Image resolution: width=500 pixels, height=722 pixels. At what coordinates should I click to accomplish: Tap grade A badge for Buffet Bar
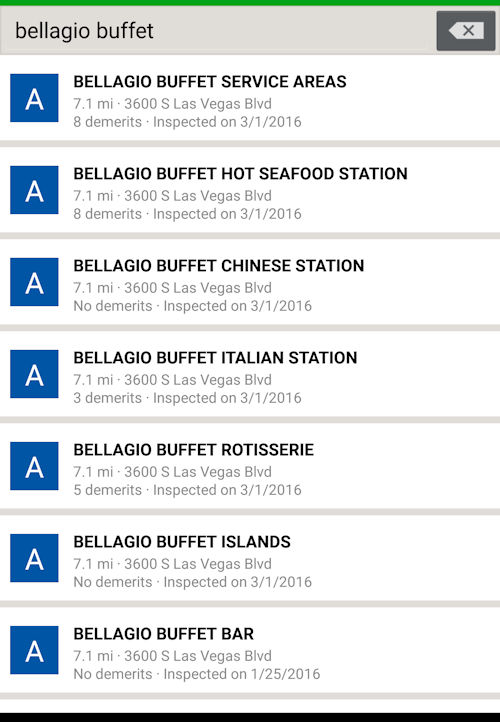pos(34,650)
